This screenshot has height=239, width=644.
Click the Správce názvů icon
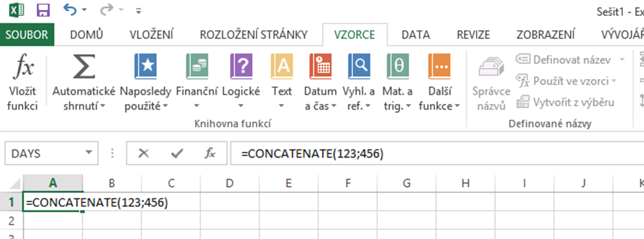491,67
